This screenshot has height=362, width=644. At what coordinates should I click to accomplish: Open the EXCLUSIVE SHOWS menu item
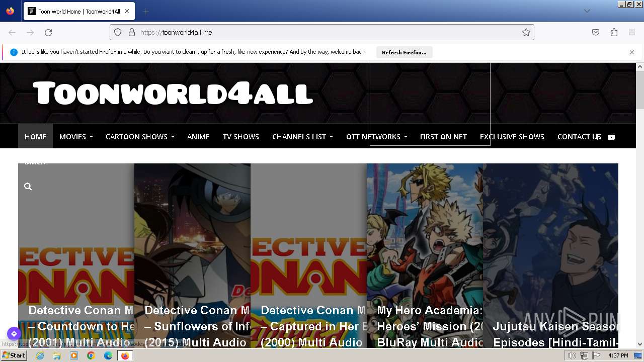click(512, 136)
